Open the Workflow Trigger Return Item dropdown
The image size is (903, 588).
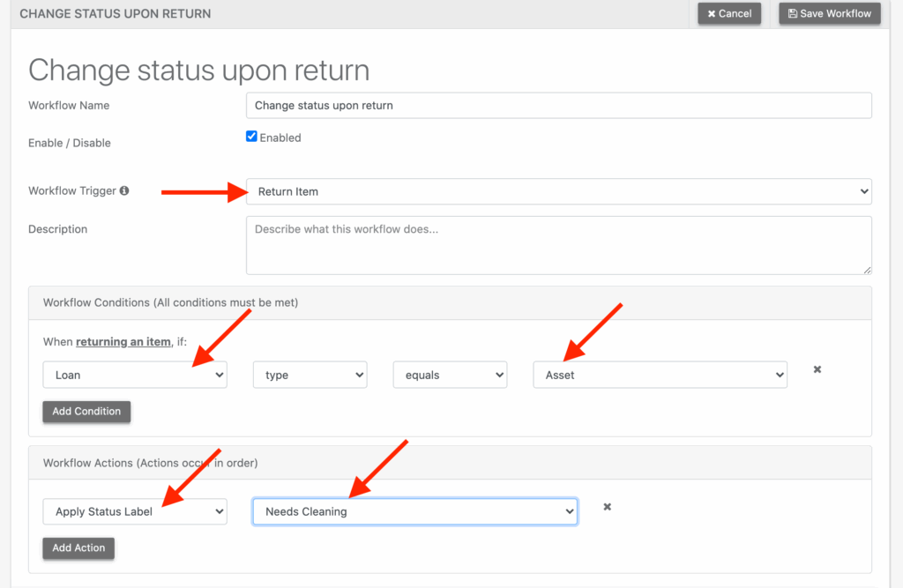click(x=558, y=191)
